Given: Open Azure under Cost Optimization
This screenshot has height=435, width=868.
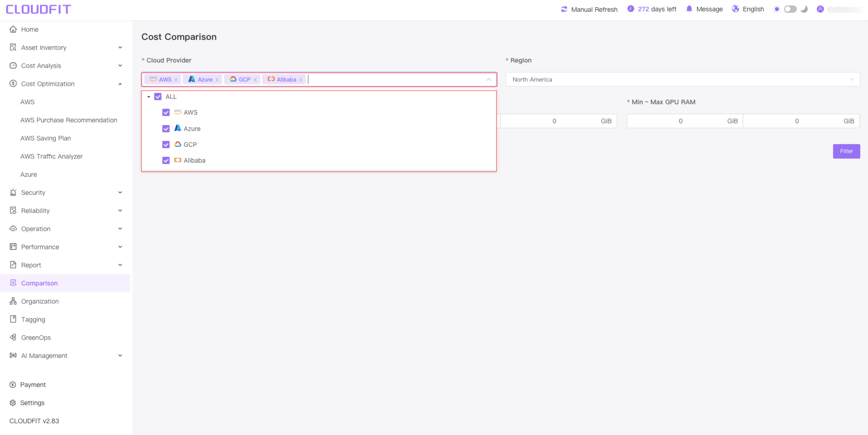Looking at the screenshot, I should [29, 174].
